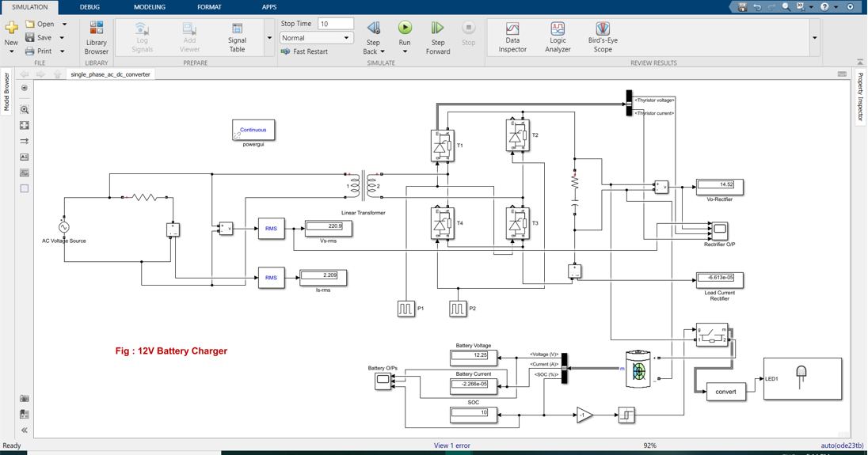Screen dimensions: 868x455
Task: Expand the Open dropdown arrow
Action: [x=64, y=25]
